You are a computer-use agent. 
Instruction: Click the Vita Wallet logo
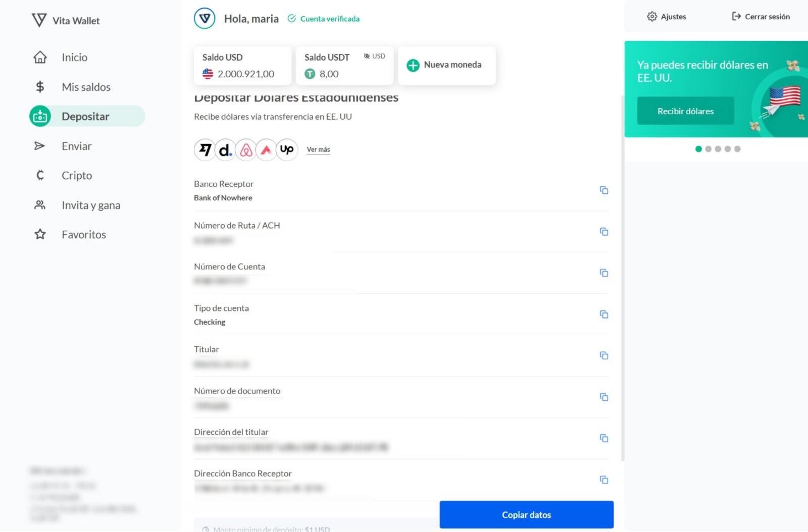tap(39, 20)
